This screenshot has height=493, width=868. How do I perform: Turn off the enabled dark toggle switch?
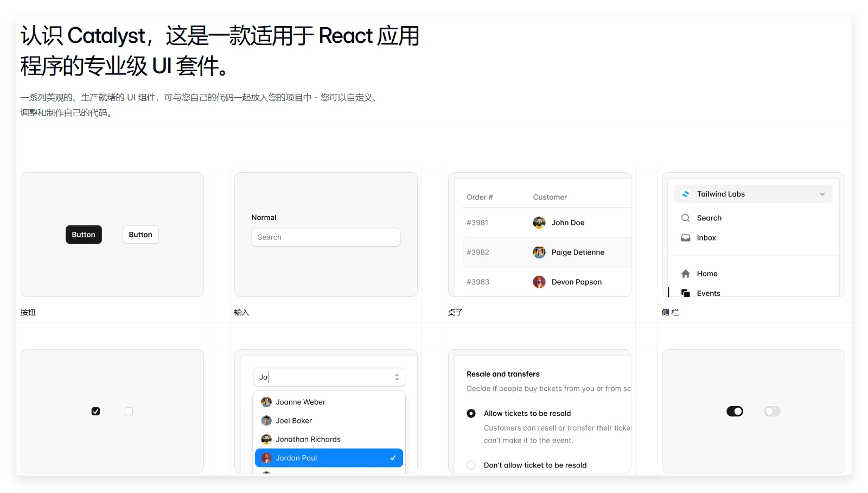(735, 411)
